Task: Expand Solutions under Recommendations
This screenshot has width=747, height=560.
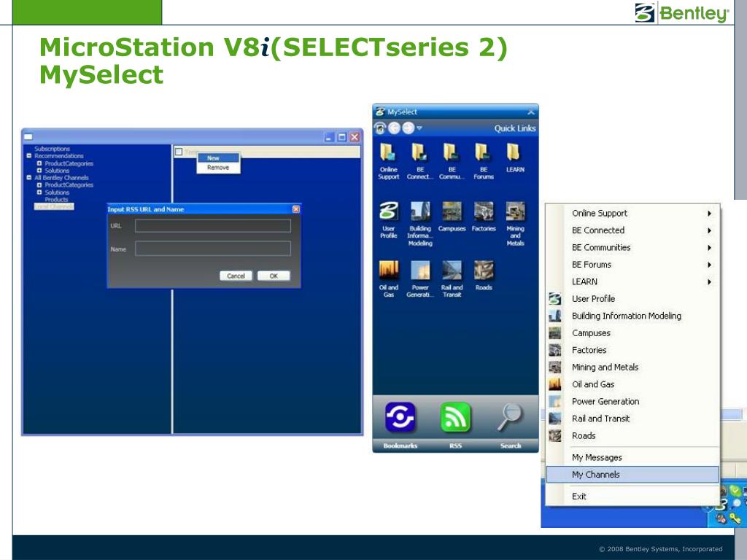Action: click(x=39, y=171)
